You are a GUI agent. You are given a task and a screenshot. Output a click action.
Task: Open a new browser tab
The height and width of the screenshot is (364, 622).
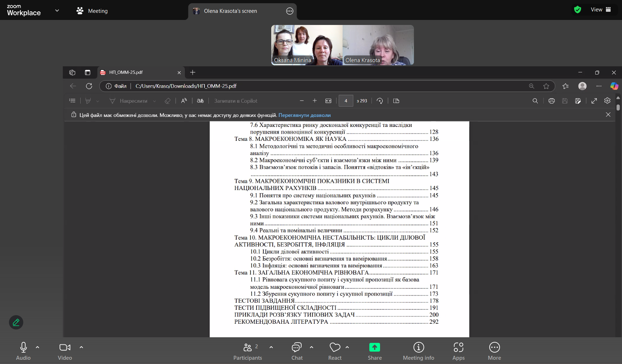tap(193, 72)
